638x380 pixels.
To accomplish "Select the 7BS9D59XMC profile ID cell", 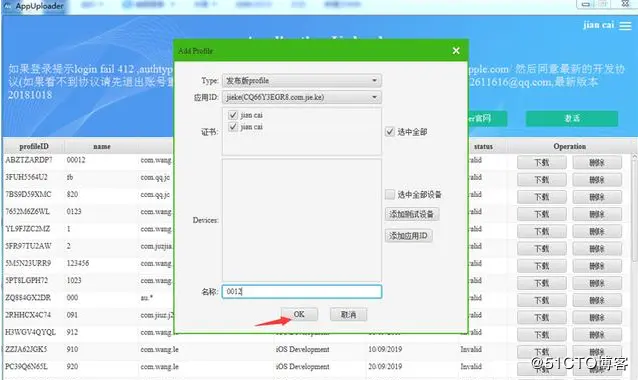I will (x=28, y=194).
